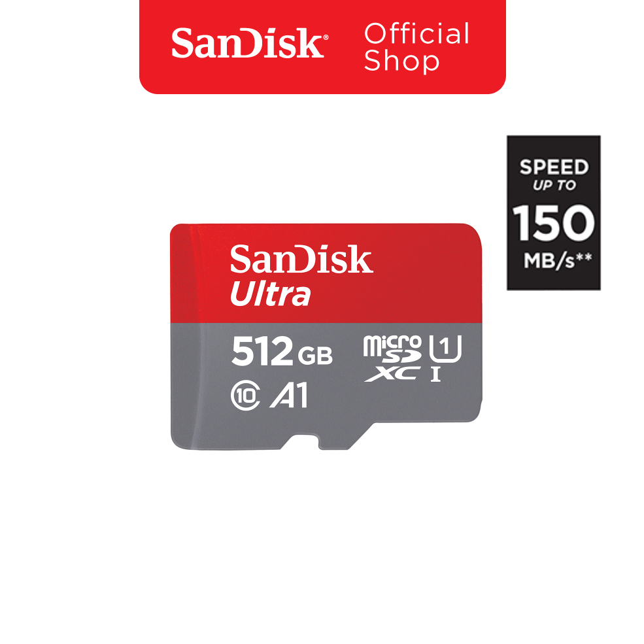Click the SPEED heading on black badge
Screen dimensions: 644x644
tap(554, 167)
